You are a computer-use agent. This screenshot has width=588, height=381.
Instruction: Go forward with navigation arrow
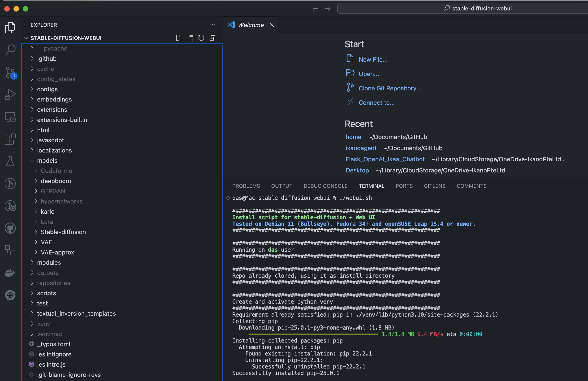(328, 9)
